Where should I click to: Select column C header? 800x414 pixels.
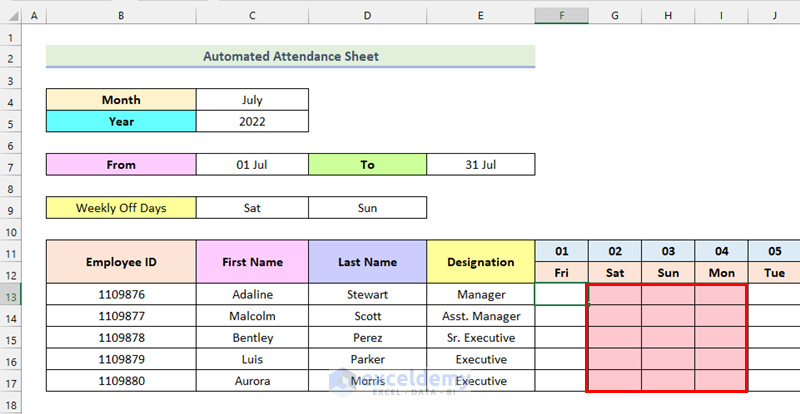pyautogui.click(x=252, y=17)
